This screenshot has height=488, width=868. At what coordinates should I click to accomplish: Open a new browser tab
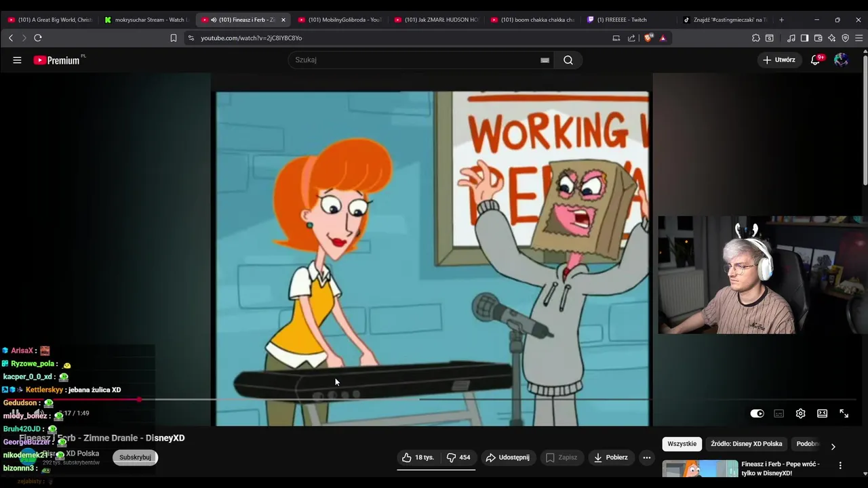point(781,20)
